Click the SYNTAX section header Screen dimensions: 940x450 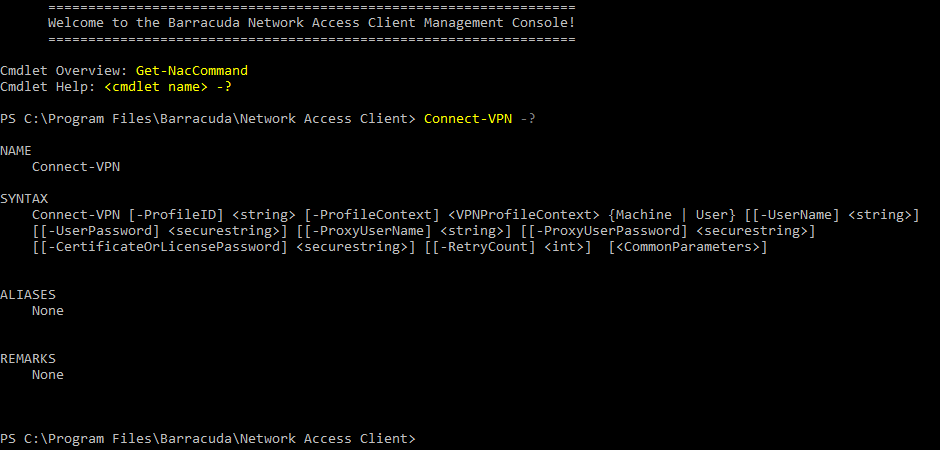click(x=24, y=198)
